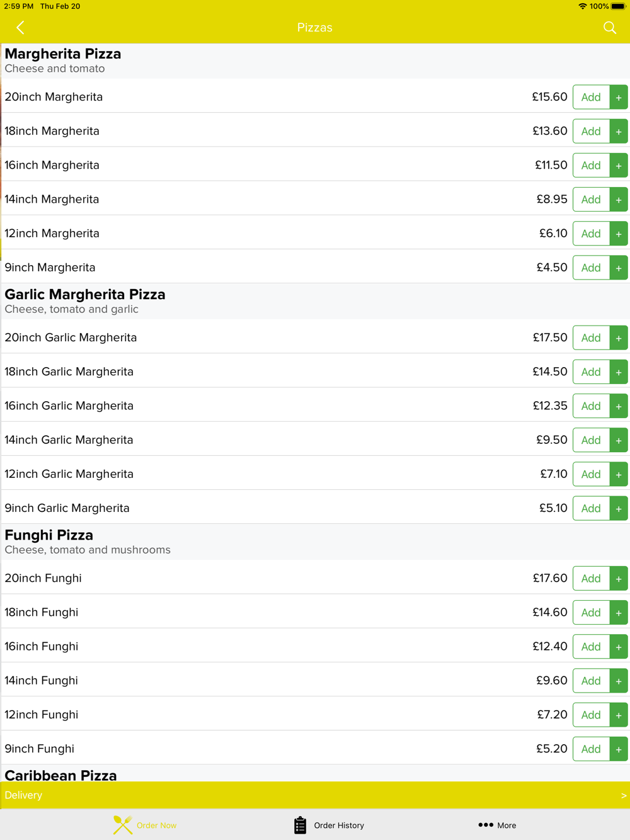Add 16inch Margherita to order
The width and height of the screenshot is (630, 840).
591,165
